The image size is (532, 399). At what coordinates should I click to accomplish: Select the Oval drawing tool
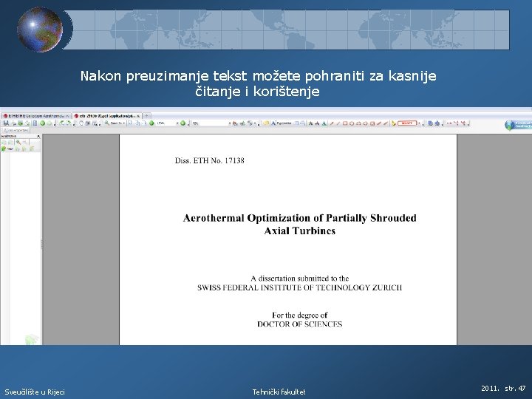[352, 123]
